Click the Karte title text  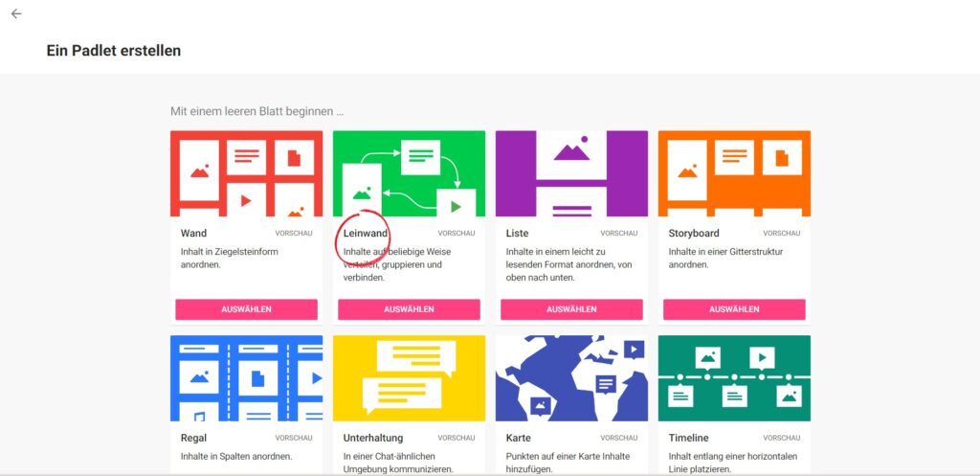point(518,438)
